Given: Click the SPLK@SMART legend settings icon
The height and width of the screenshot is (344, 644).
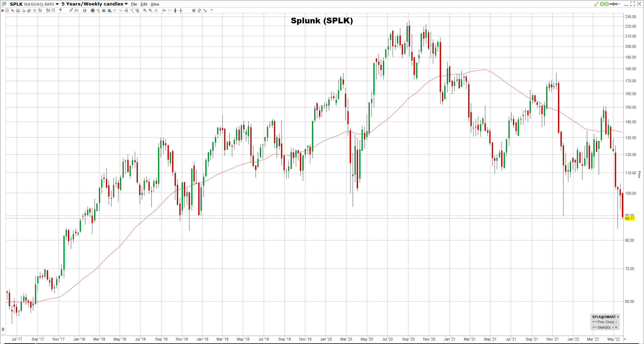Looking at the screenshot, I should click(618, 317).
